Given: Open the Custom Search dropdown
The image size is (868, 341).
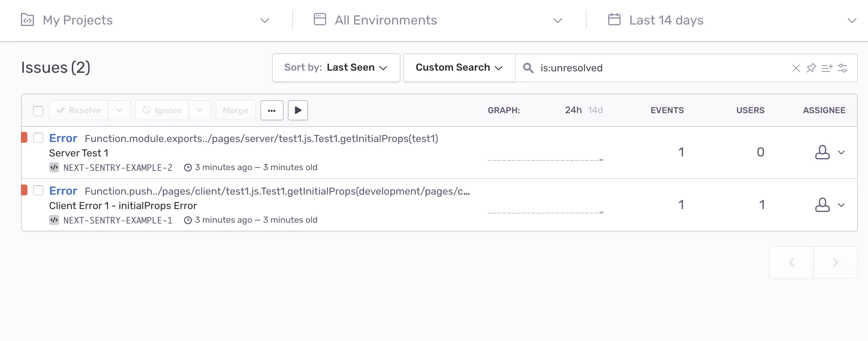Looking at the screenshot, I should point(459,68).
